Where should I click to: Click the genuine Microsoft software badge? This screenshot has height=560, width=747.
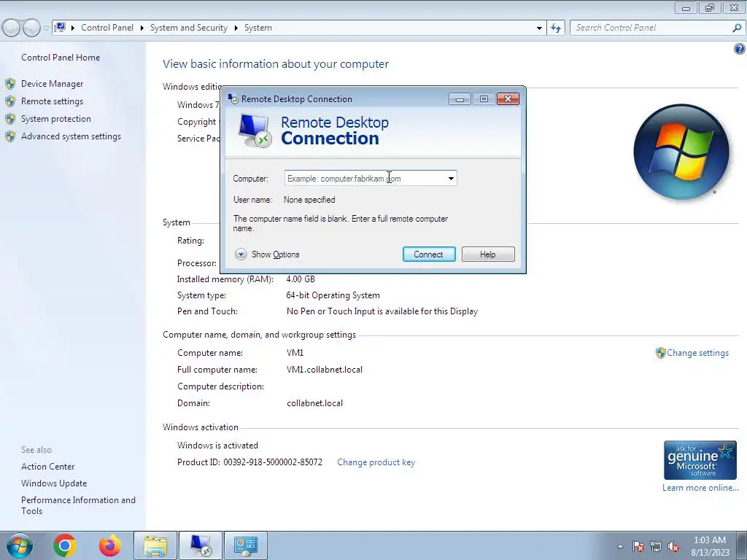[700, 460]
